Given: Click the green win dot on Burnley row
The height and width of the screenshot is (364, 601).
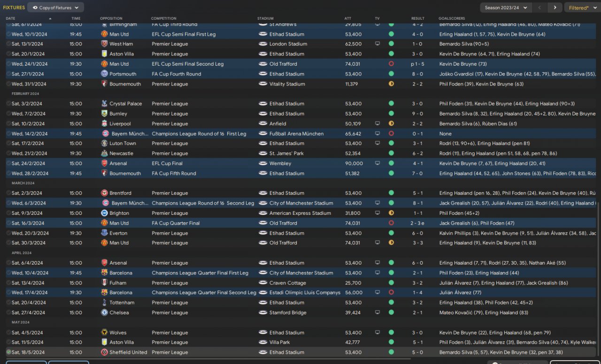Looking at the screenshot, I should coord(391,114).
